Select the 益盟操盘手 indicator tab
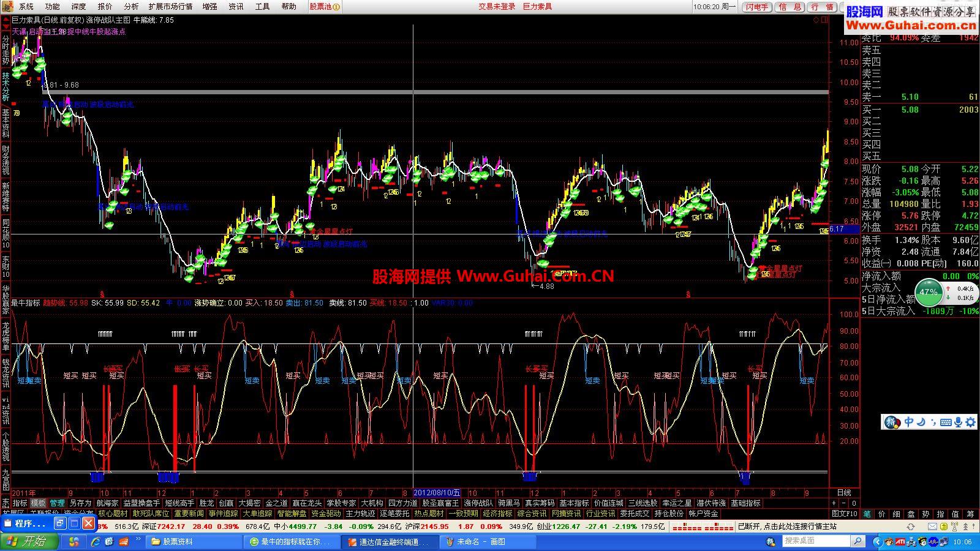 (141, 503)
